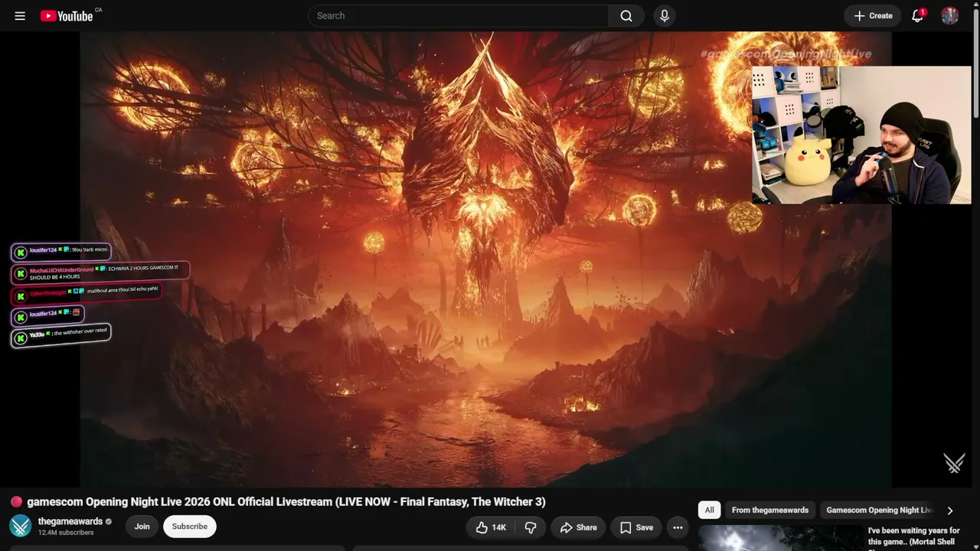Click the livestream video player
Image resolution: width=980 pixels, height=551 pixels.
pyautogui.click(x=486, y=259)
